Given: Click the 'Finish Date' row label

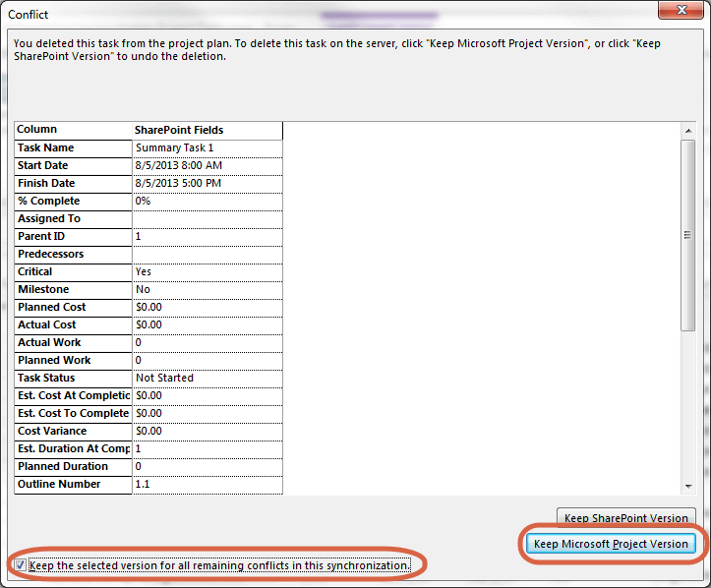Looking at the screenshot, I should pyautogui.click(x=46, y=183).
